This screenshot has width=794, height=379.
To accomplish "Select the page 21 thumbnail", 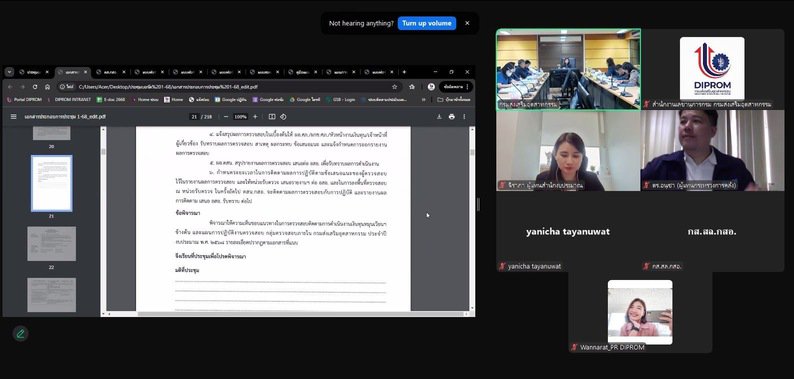I will pyautogui.click(x=52, y=183).
